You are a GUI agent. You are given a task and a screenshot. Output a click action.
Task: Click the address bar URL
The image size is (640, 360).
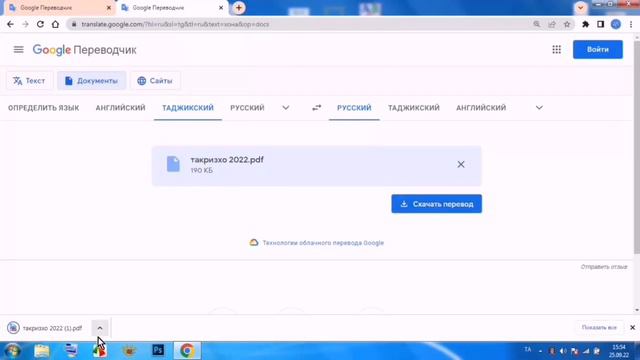[x=175, y=24]
